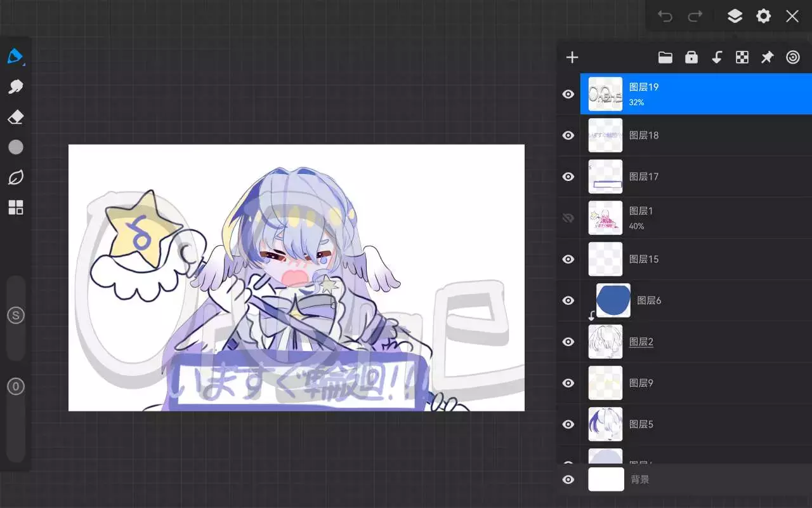Open the tool grid panel icon
The width and height of the screenshot is (812, 508).
point(15,208)
